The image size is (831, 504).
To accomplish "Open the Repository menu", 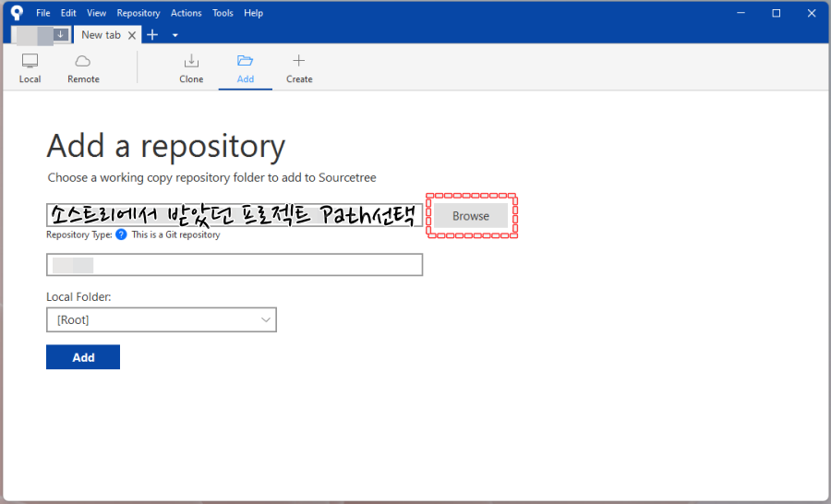I will (x=138, y=13).
